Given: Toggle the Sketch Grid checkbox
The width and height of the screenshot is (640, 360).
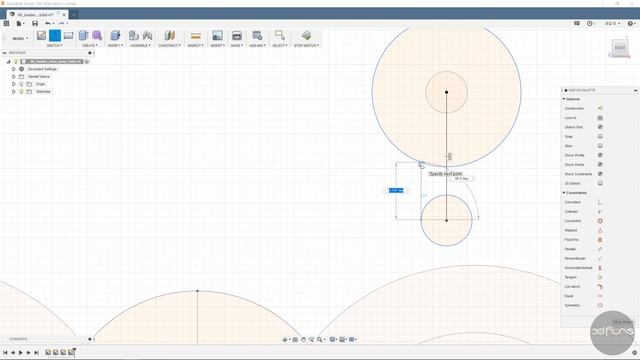Looking at the screenshot, I should click(x=600, y=127).
